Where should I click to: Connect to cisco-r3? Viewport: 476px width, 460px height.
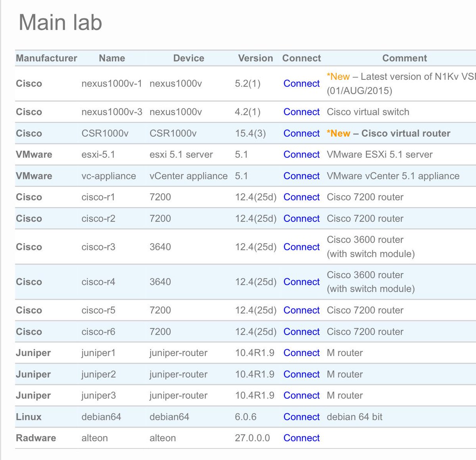coord(301,247)
